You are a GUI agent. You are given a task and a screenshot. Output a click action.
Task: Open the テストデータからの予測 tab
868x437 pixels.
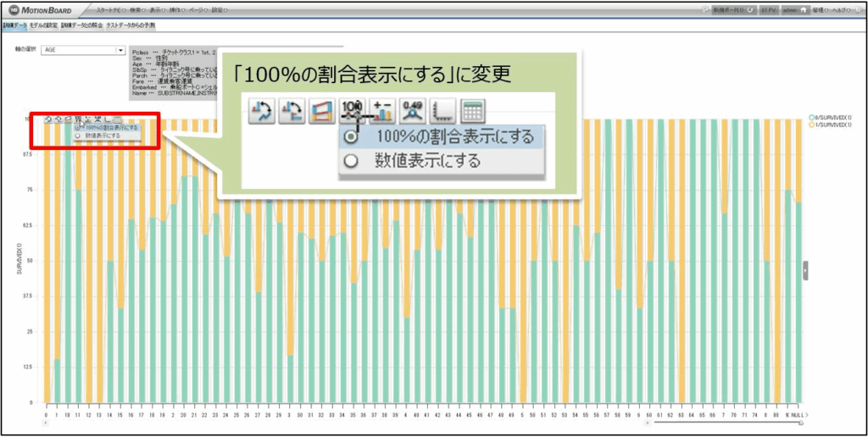pos(131,26)
